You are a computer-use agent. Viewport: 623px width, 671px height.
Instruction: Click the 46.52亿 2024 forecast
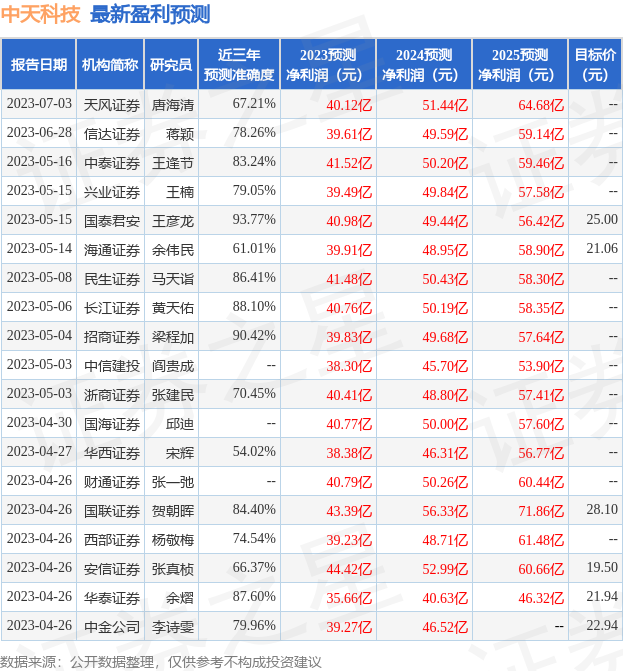(445, 627)
